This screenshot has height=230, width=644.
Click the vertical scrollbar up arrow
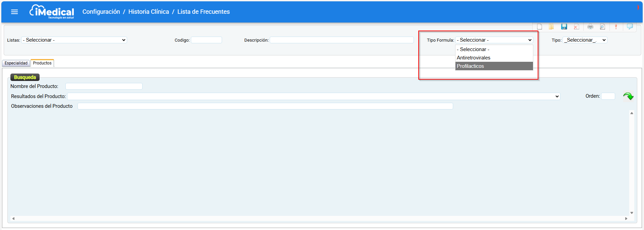[632, 113]
